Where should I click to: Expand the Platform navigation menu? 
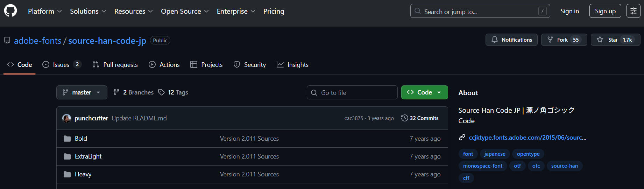point(45,11)
